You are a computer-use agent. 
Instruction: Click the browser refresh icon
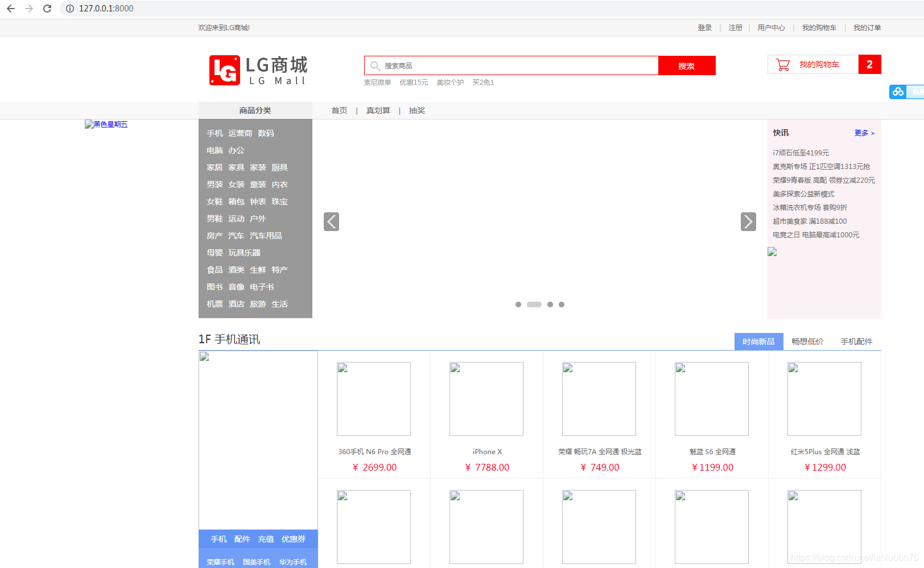tap(47, 9)
